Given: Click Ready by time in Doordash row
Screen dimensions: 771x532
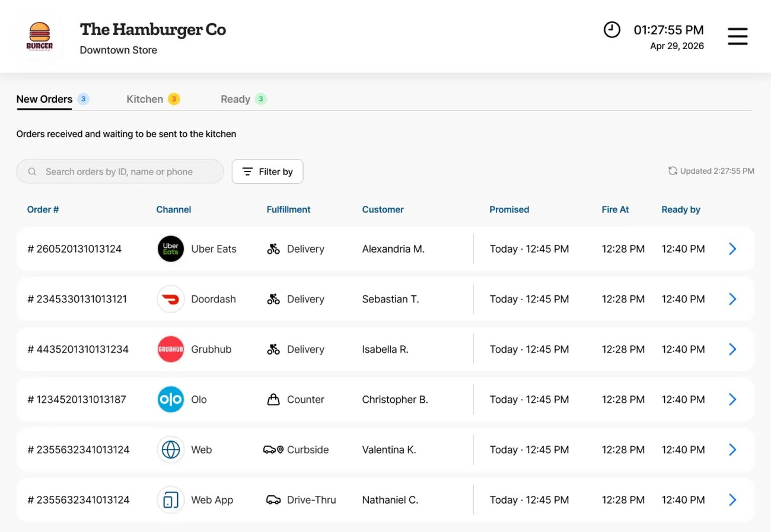Looking at the screenshot, I should point(683,299).
